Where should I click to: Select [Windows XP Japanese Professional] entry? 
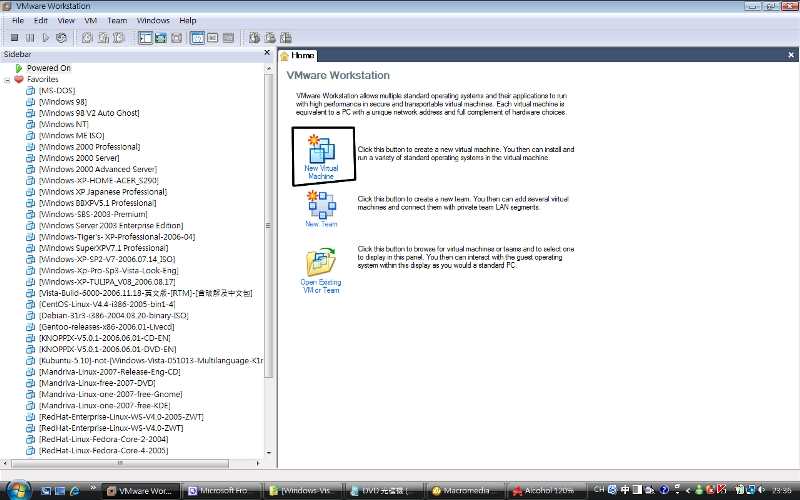[x=103, y=192]
